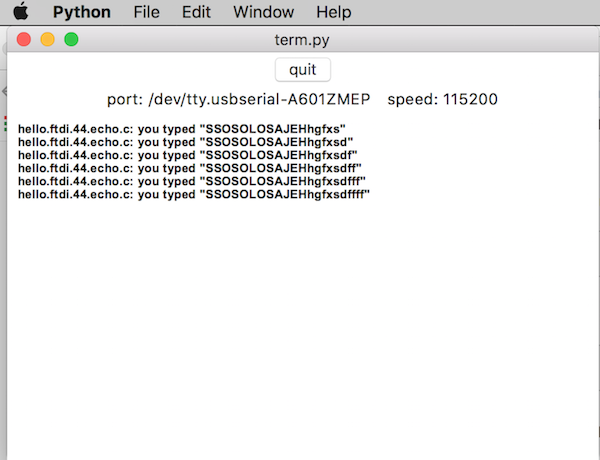
Task: Minimize term.py using the yellow button
Action: point(47,39)
